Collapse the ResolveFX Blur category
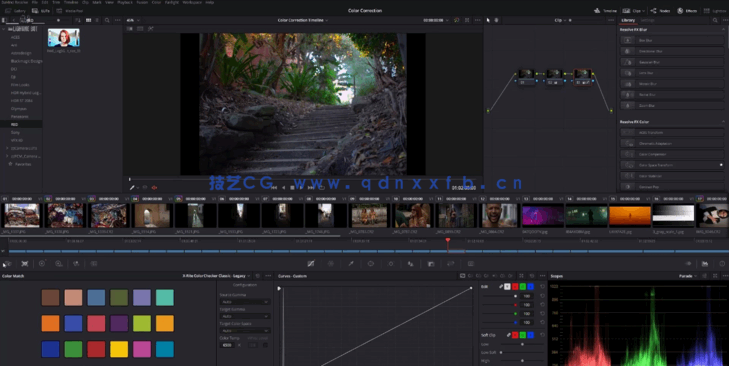The height and width of the screenshot is (366, 729). (723, 29)
